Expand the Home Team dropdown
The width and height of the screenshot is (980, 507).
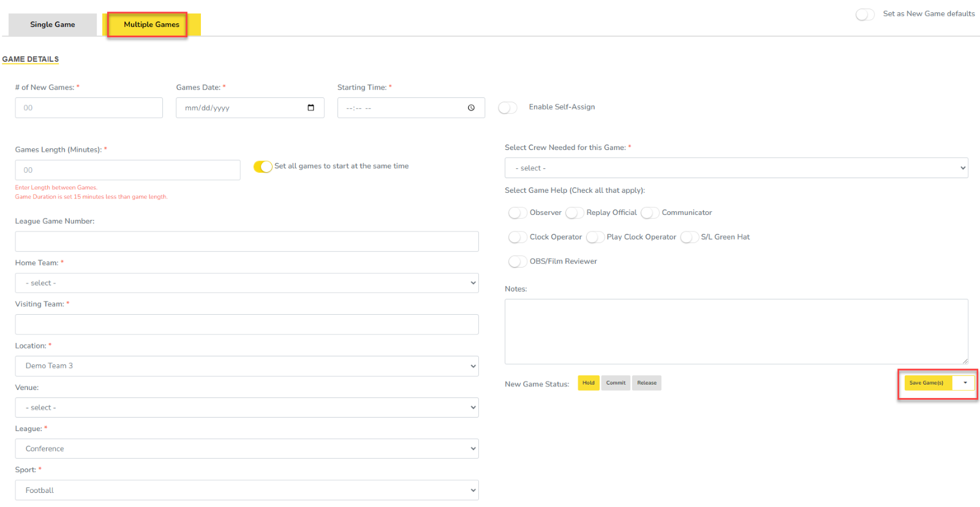click(246, 283)
